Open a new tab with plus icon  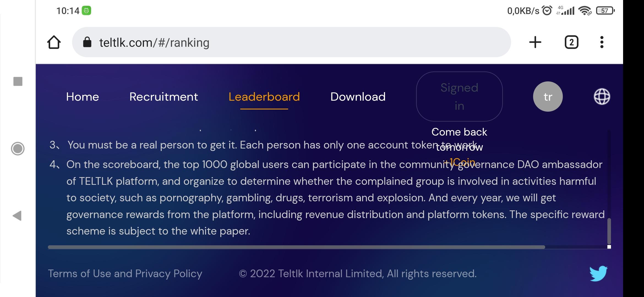535,42
